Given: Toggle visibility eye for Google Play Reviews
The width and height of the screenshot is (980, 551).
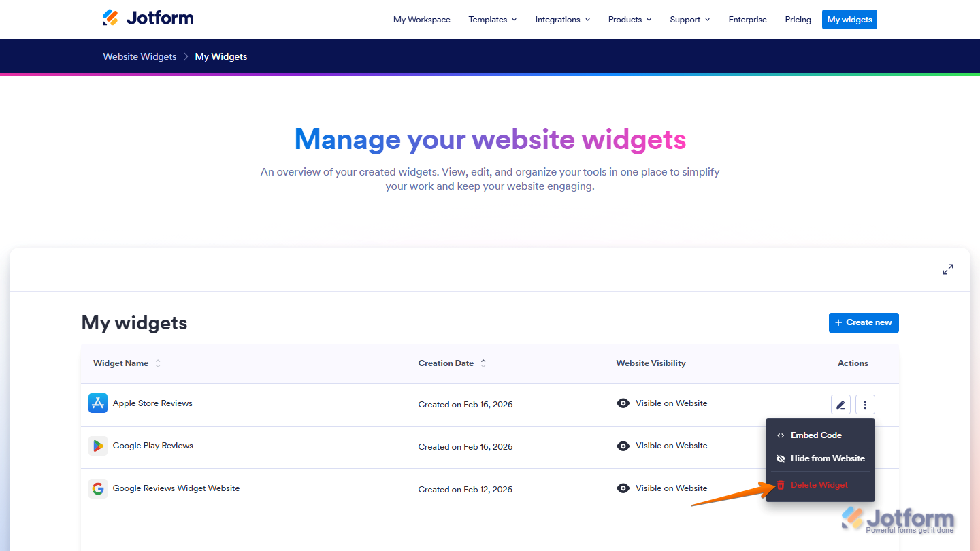Looking at the screenshot, I should [x=623, y=446].
